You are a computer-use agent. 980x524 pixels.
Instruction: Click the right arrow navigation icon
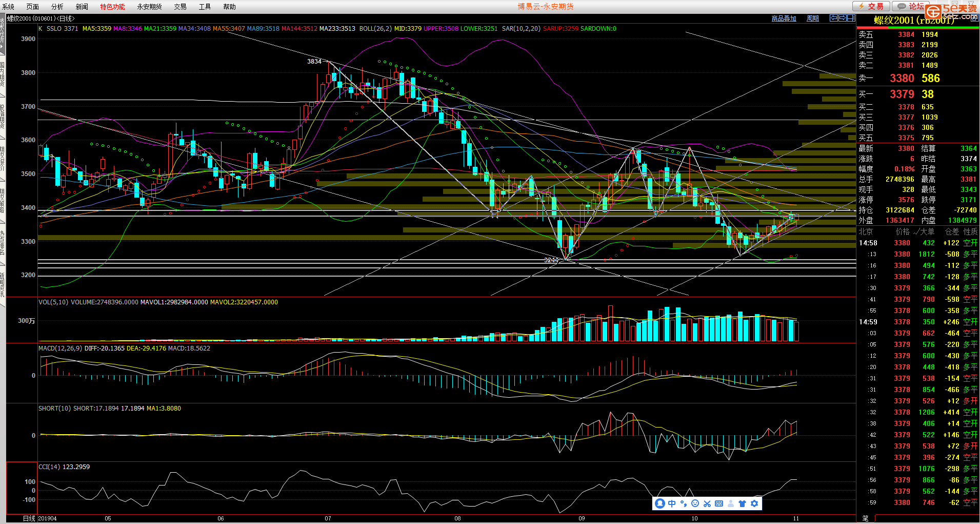coord(842,18)
